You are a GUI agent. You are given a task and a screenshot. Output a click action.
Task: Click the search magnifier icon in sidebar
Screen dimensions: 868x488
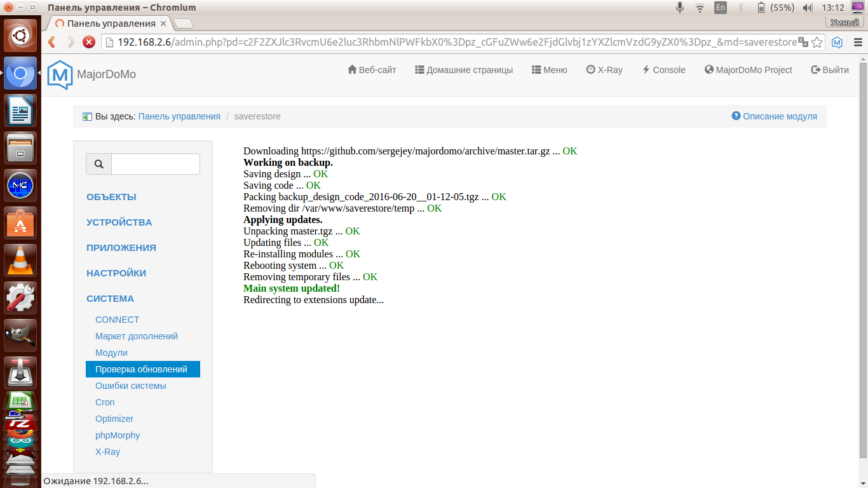coord(99,164)
